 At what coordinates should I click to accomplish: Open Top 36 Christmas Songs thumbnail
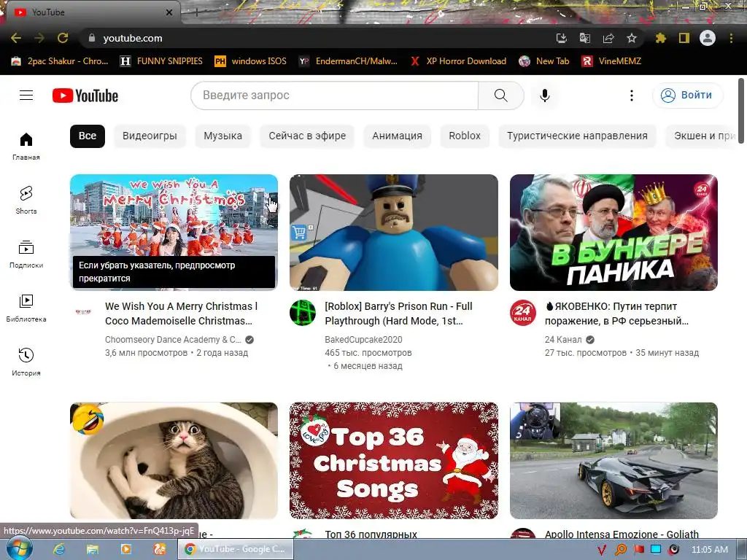pos(394,461)
